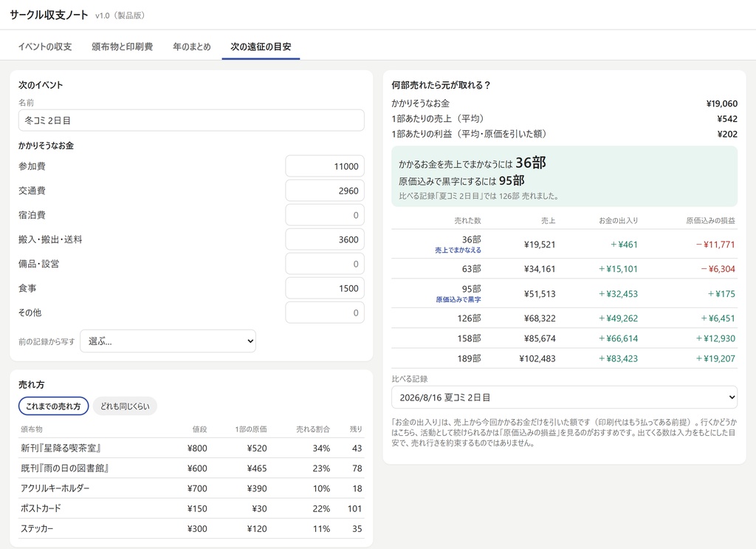
Task: Focus the 備品・設営 amount field
Action: click(x=325, y=264)
